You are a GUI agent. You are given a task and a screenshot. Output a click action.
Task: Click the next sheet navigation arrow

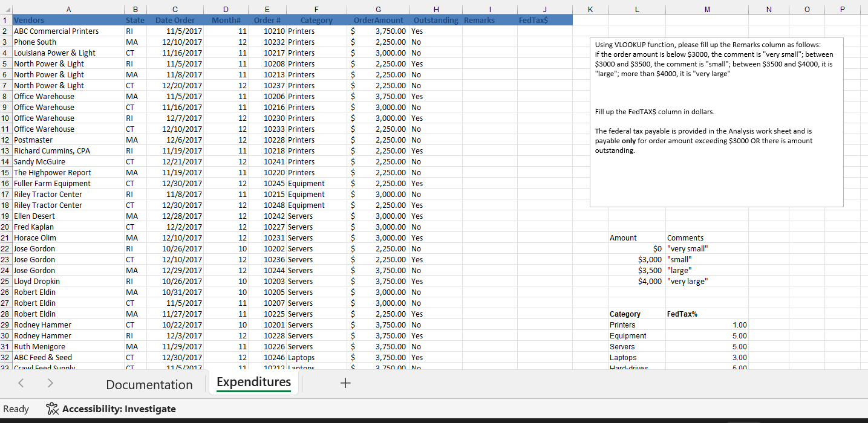coord(50,383)
